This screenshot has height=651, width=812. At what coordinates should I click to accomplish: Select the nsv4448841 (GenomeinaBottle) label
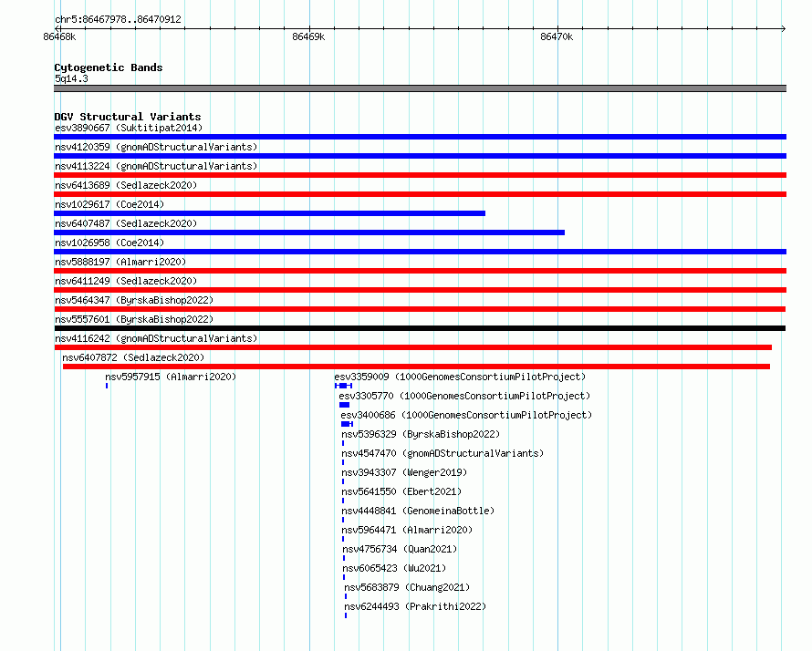tap(418, 511)
